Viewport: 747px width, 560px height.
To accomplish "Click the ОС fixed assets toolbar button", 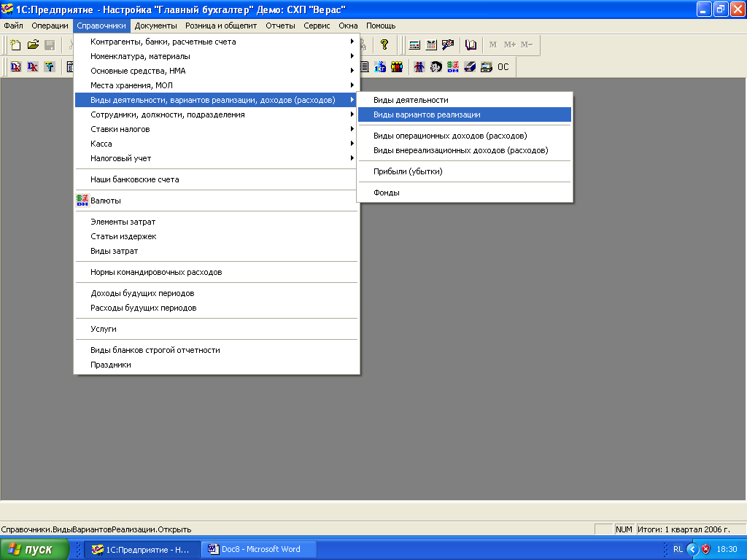I will (503, 66).
